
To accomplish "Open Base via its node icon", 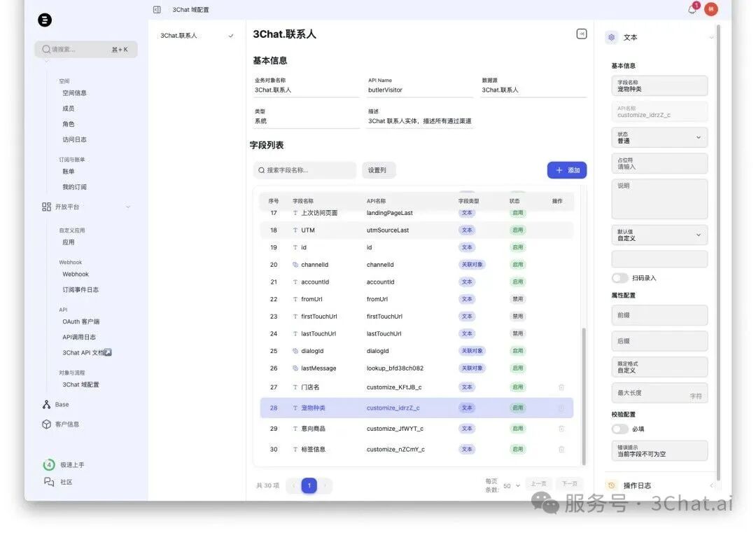I will (46, 405).
